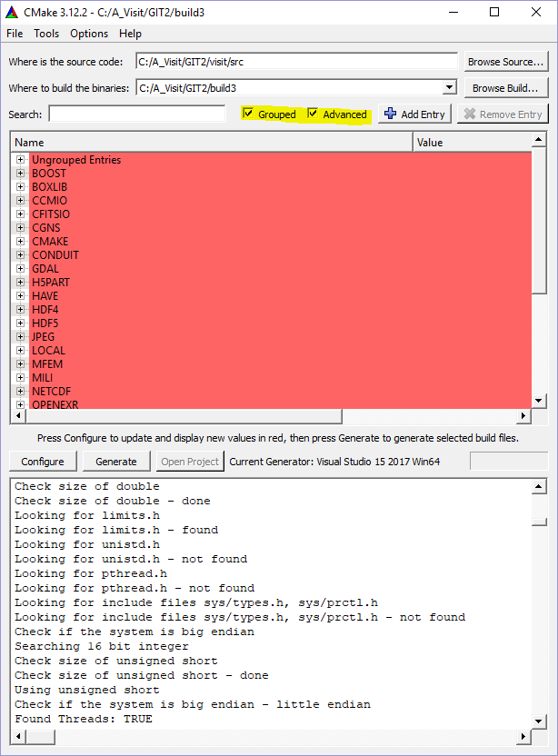
Task: Select the NETCDF row label
Action: click(51, 392)
